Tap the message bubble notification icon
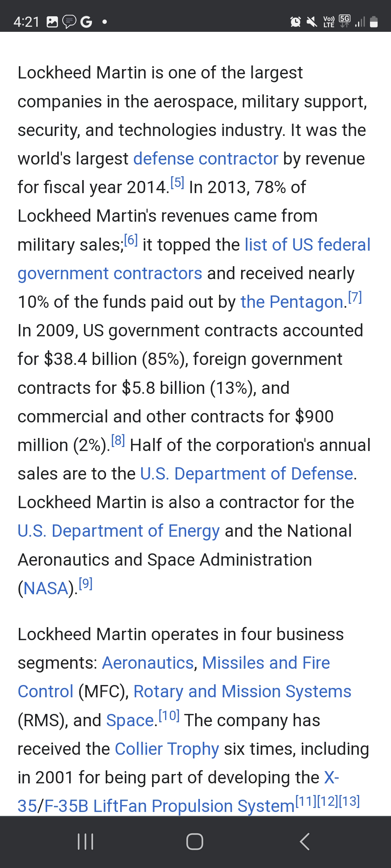The image size is (391, 868). click(69, 22)
